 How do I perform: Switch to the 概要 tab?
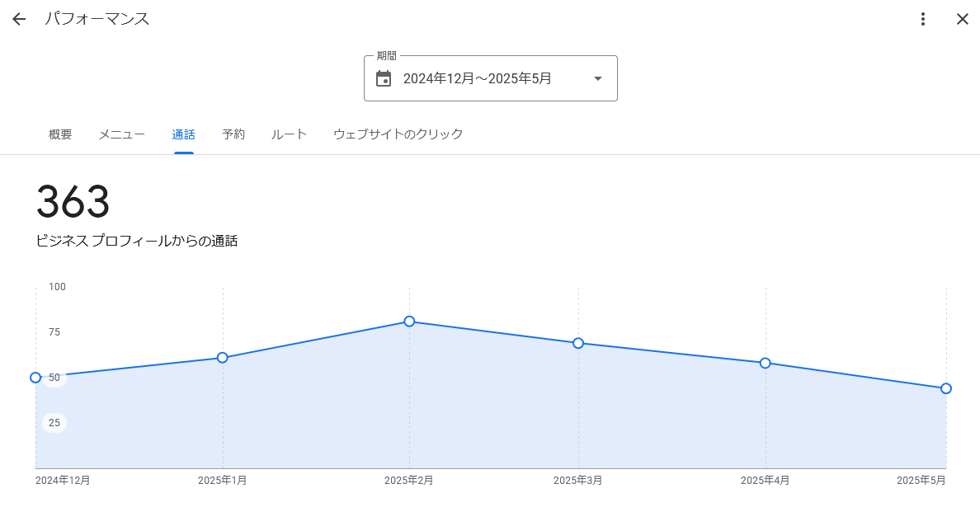60,134
